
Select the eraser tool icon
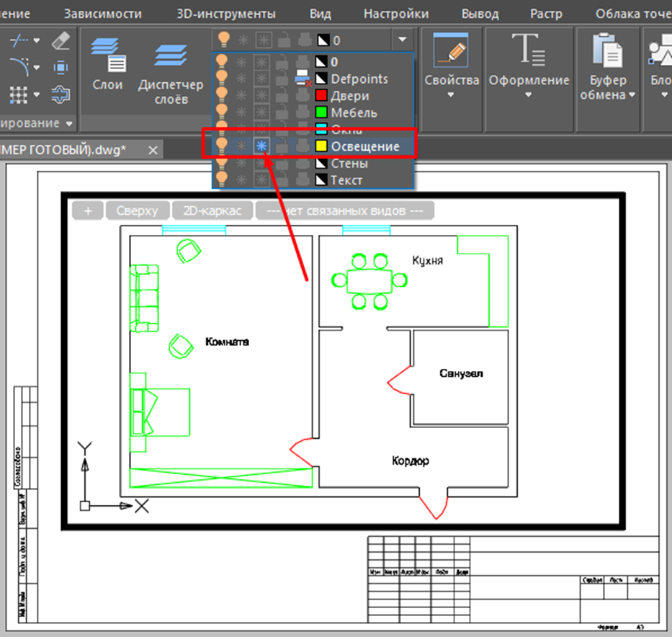coord(61,40)
